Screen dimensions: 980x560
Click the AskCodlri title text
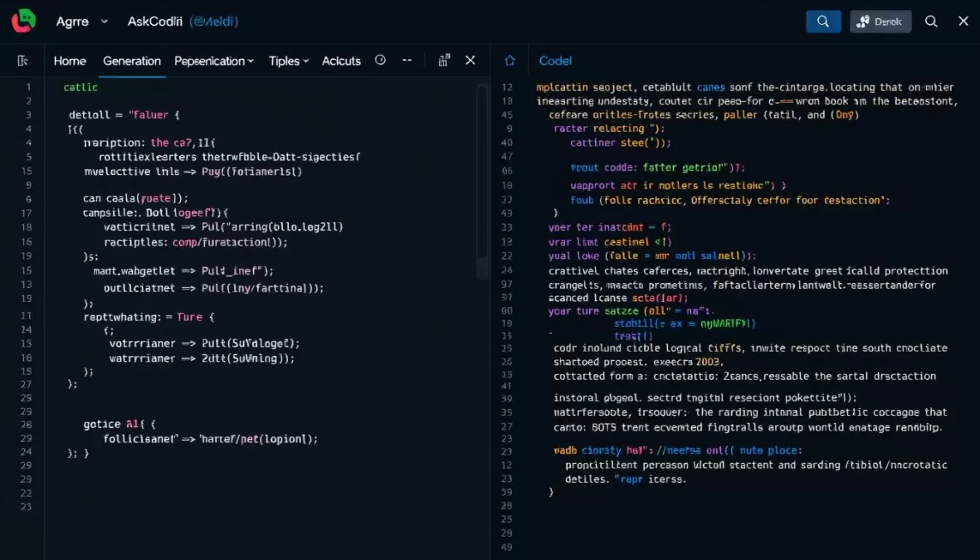coord(154,21)
